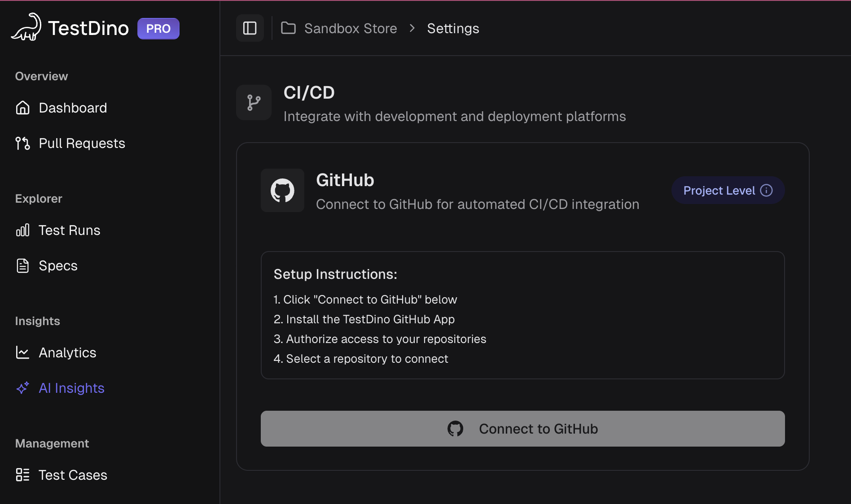Viewport: 851px width, 504px height.
Task: Click the info icon next to Project Level
Action: point(767,190)
